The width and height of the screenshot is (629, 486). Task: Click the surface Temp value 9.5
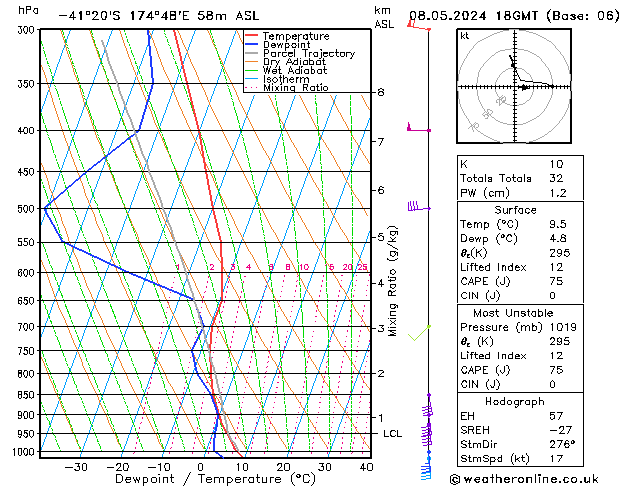pos(558,224)
